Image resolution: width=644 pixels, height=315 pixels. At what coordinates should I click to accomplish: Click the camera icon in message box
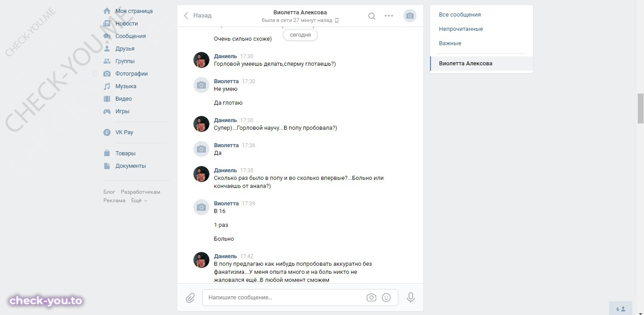point(371,298)
